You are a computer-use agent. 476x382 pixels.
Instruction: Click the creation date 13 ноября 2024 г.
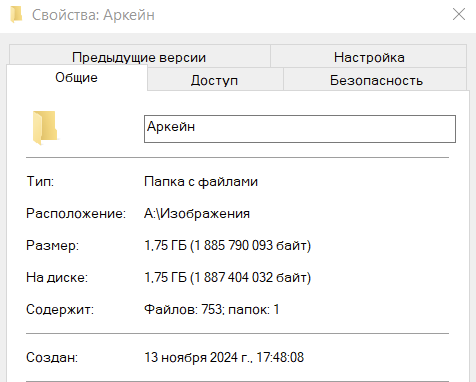click(198, 358)
